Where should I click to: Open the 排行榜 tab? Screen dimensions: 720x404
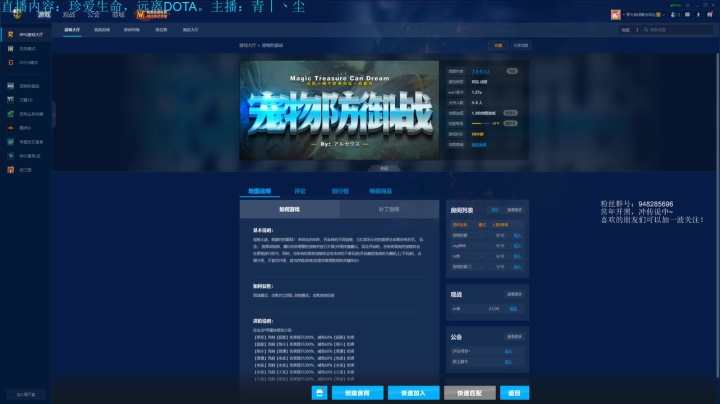point(340,191)
